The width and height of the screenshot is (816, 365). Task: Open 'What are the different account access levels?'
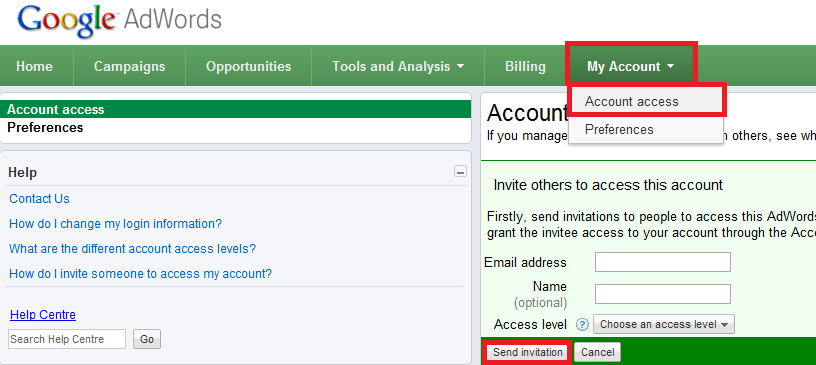pyautogui.click(x=132, y=249)
